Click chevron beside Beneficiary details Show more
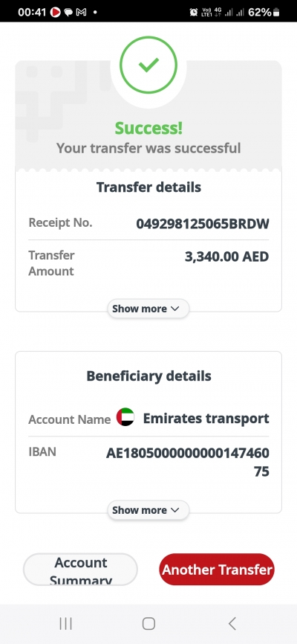 coord(174,510)
